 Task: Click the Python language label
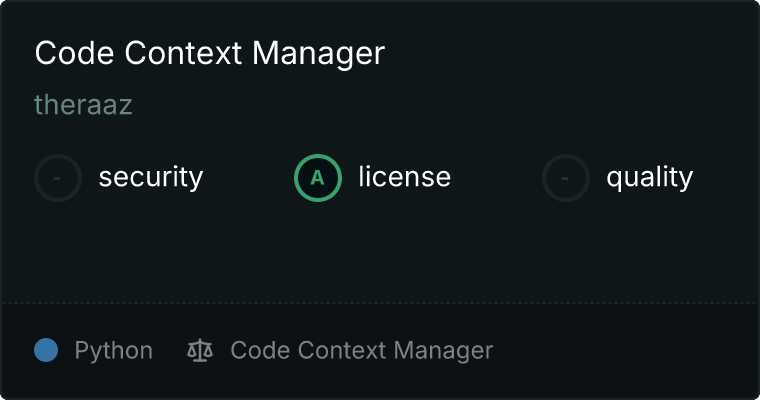113,350
